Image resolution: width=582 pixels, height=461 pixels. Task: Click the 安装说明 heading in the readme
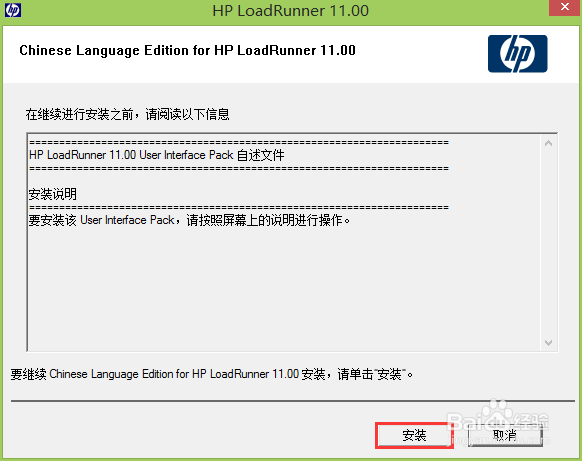pos(53,194)
